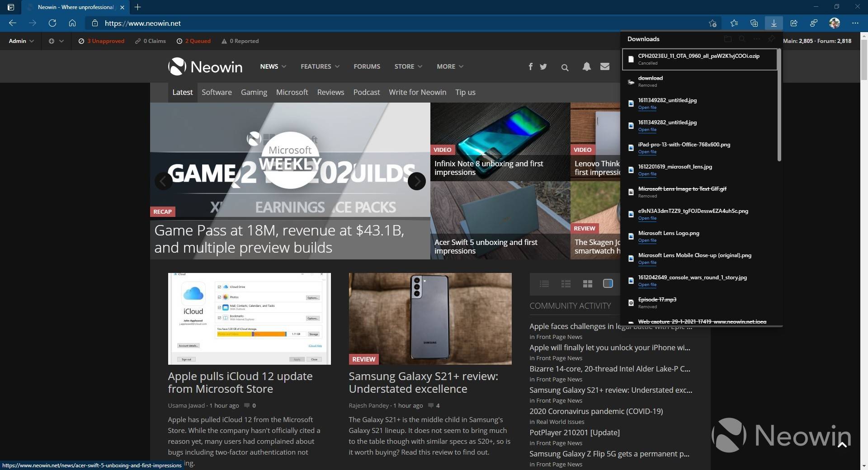The width and height of the screenshot is (868, 470).
Task: Open 0 Claims admin link
Action: pos(150,41)
